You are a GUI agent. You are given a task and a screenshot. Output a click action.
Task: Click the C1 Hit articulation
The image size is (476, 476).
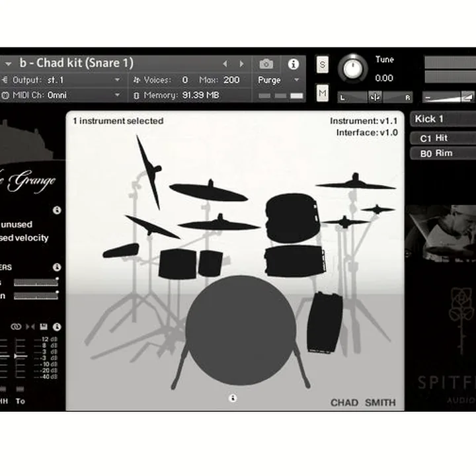tap(443, 138)
